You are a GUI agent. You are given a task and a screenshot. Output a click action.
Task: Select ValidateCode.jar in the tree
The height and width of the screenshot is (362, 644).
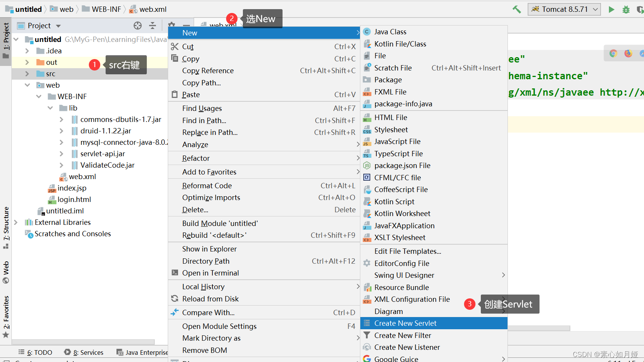coord(107,165)
